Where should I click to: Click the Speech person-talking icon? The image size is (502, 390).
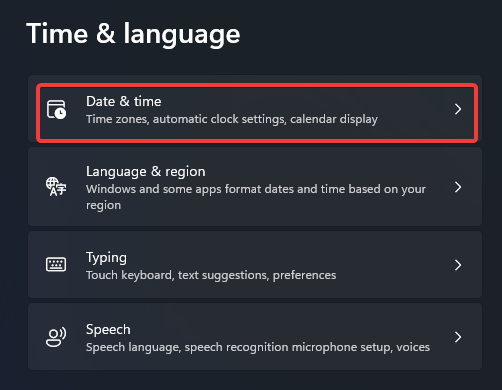tap(56, 337)
